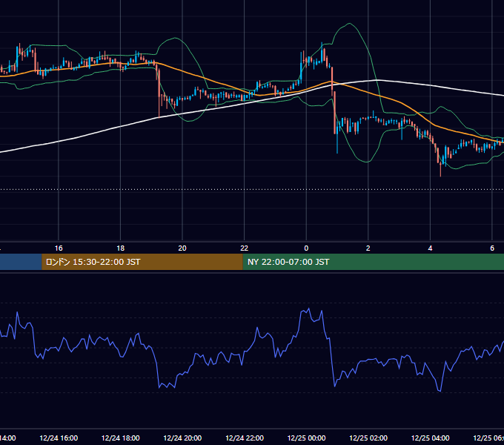This screenshot has width=504, height=445.
Task: Click the 12/24 16:00 date label
Action: point(59,438)
